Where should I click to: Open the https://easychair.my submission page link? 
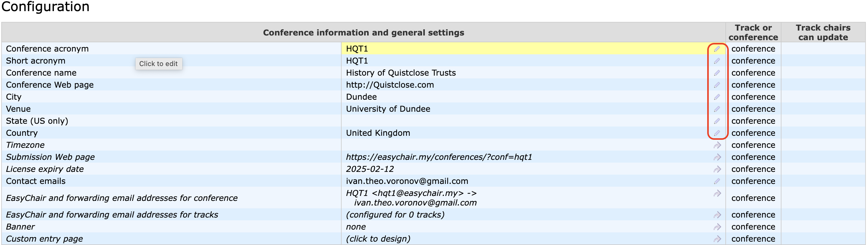(x=439, y=157)
